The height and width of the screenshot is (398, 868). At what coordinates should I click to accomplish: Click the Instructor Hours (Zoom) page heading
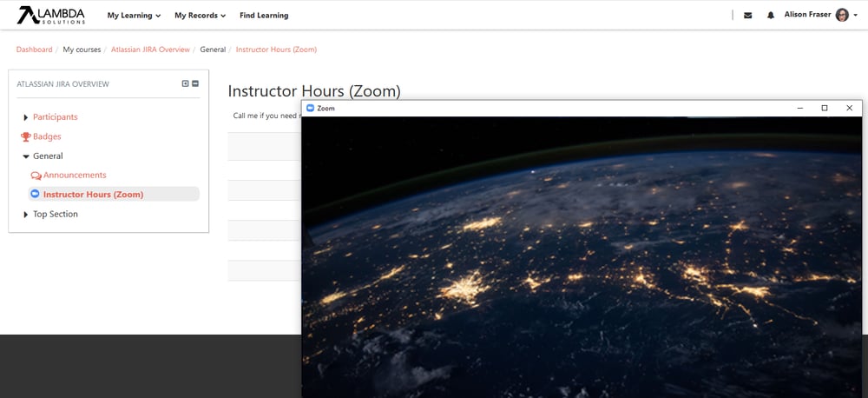tap(314, 91)
